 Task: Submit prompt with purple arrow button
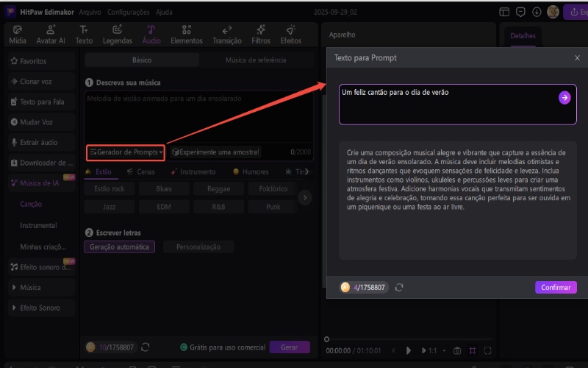(564, 98)
